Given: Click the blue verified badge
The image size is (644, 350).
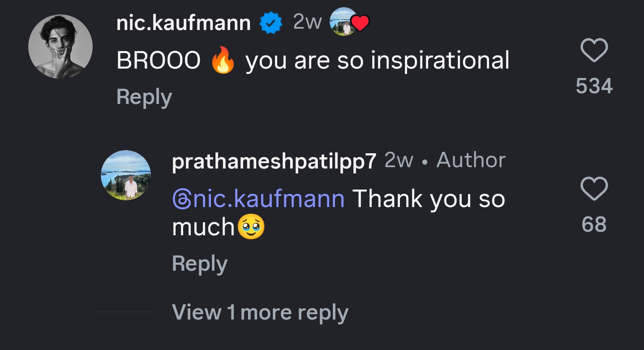Looking at the screenshot, I should (271, 22).
